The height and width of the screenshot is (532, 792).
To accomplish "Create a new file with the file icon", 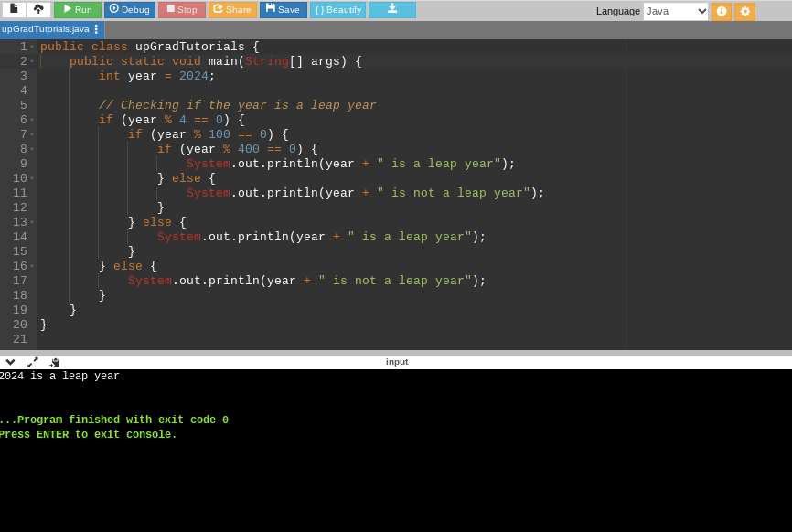I will tap(14, 9).
